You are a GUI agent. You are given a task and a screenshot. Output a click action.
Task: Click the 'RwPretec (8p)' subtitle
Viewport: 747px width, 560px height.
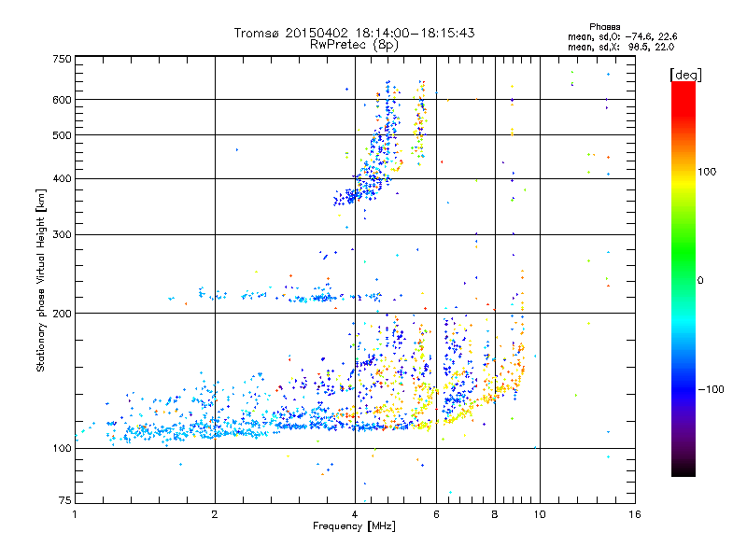[354, 45]
